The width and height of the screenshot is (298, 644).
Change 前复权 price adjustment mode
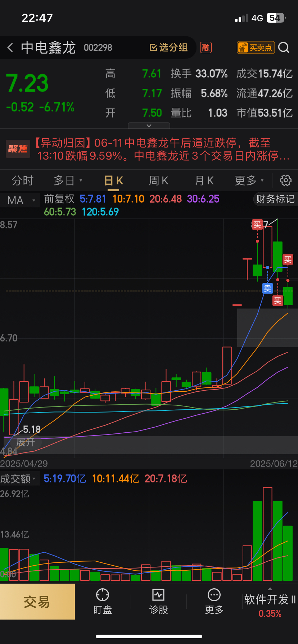click(59, 199)
